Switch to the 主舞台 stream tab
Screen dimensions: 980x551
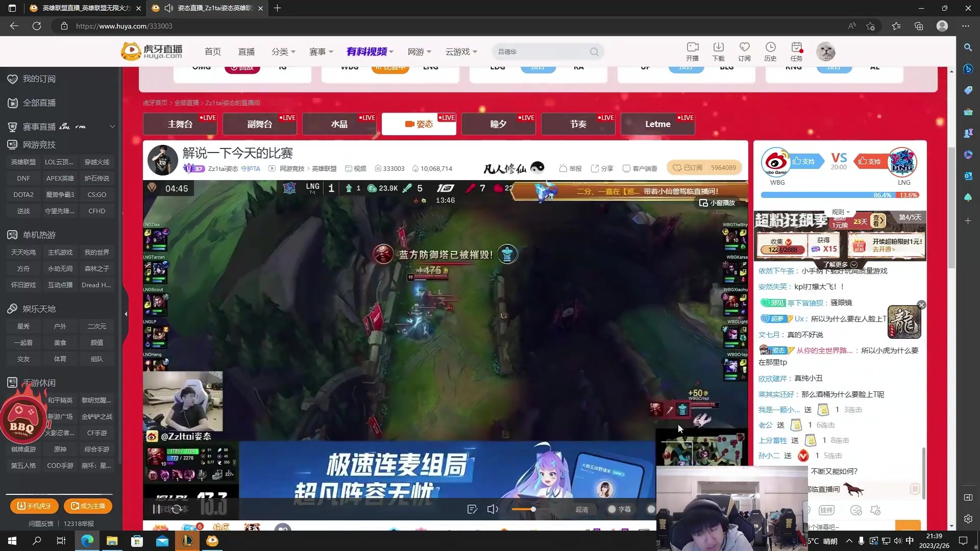180,124
